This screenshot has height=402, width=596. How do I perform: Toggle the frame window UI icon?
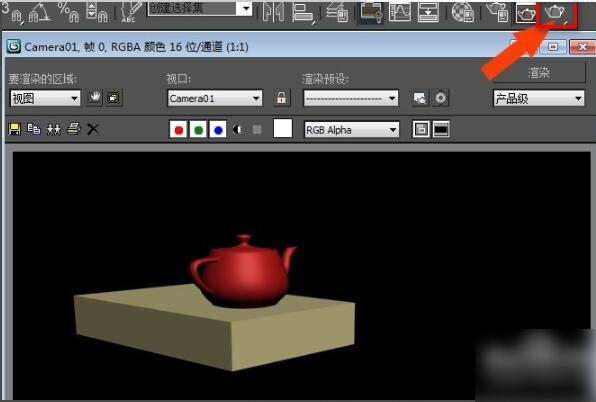[441, 129]
